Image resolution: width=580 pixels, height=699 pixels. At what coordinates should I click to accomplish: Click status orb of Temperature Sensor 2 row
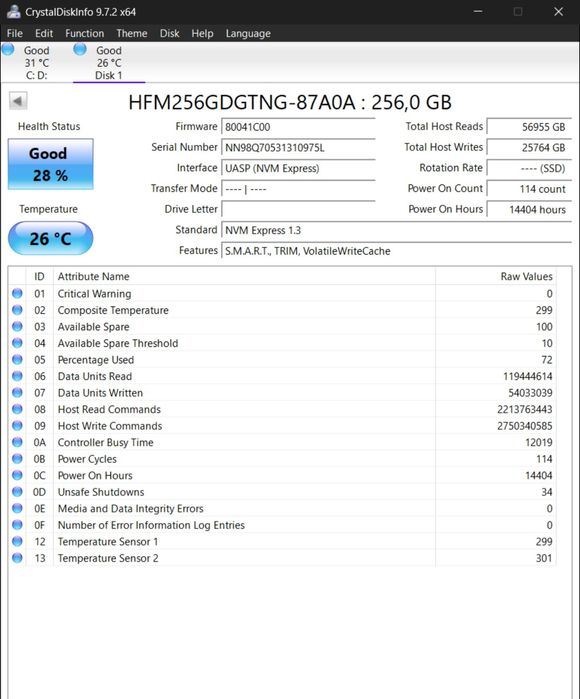(x=17, y=557)
